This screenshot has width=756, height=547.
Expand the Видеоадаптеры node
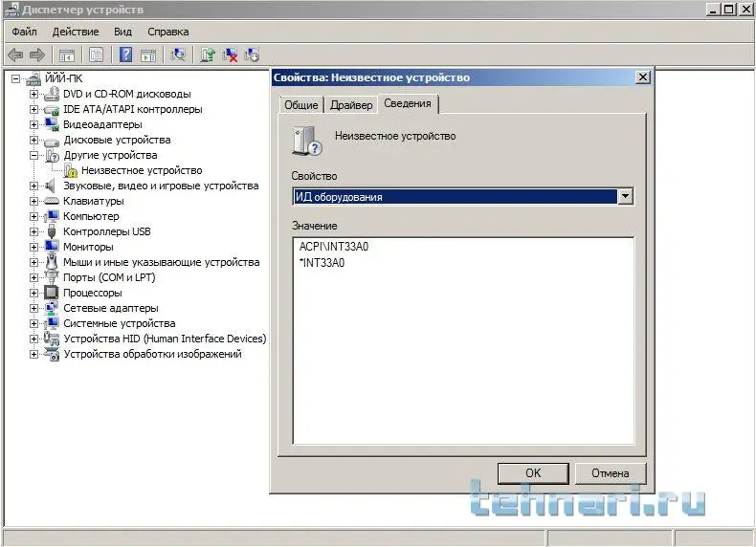coord(33,124)
